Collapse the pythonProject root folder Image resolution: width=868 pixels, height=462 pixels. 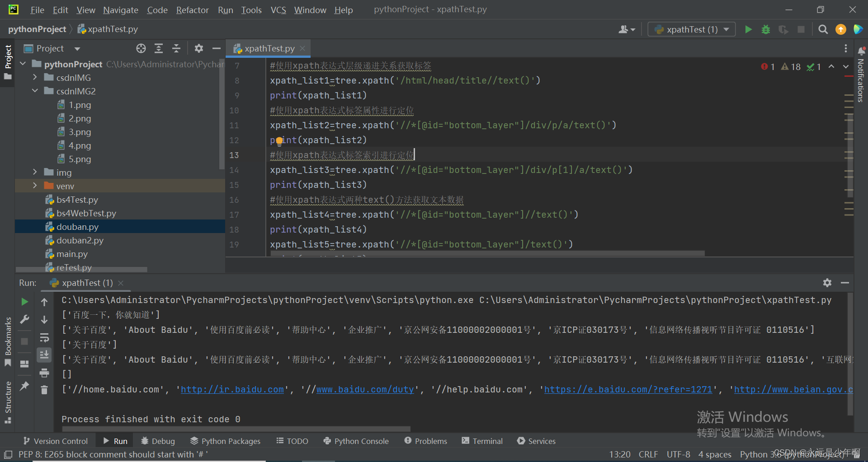[23, 64]
